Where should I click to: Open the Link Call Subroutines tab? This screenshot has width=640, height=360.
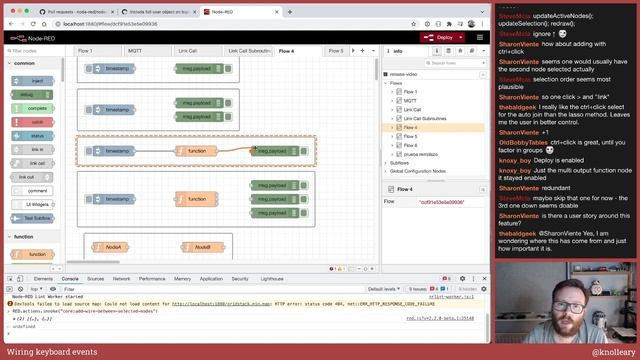point(249,51)
